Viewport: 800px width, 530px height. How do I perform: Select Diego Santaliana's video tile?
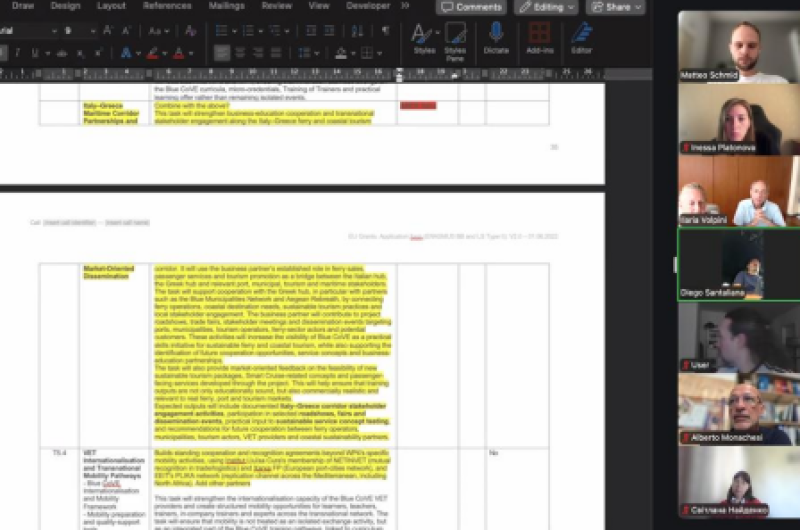coord(739,264)
